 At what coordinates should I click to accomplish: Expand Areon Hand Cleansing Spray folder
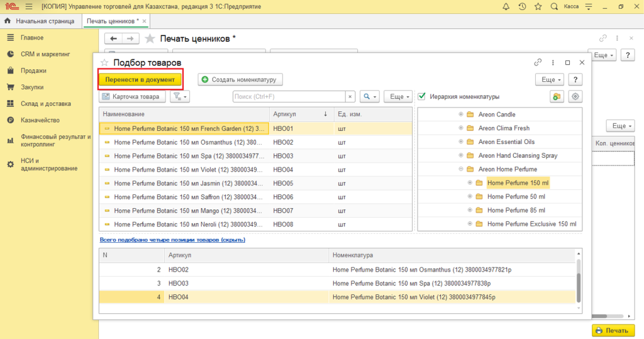pos(461,155)
